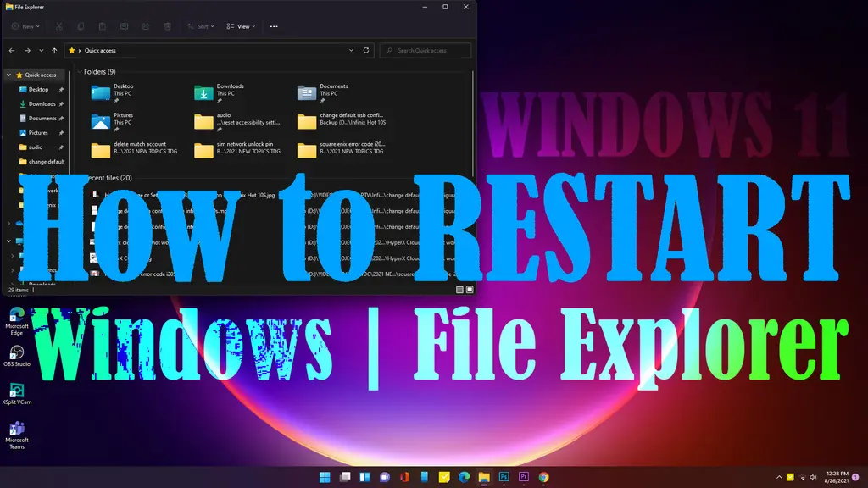Click the 29 items status text

19,290
